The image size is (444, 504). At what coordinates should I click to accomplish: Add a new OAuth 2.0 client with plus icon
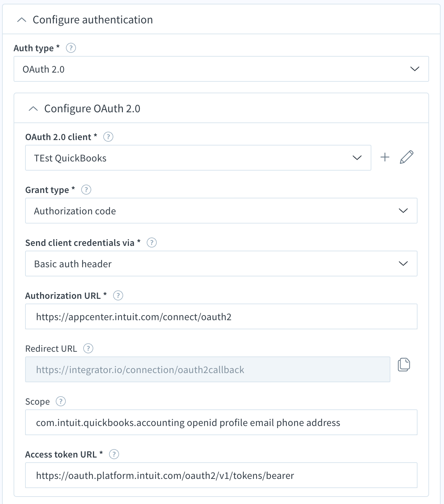[x=385, y=157]
